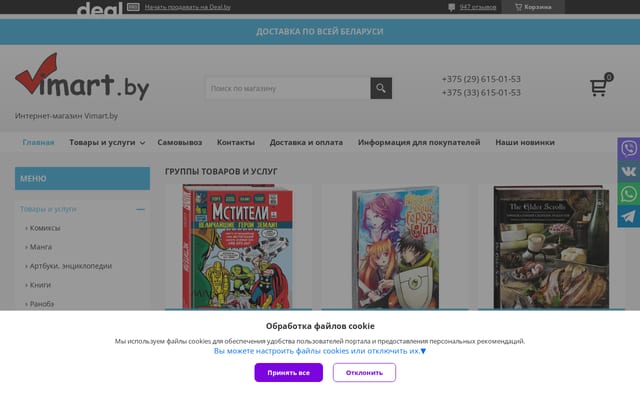640x400 pixels.
Task: Go to Главная menu item
Action: click(x=38, y=142)
